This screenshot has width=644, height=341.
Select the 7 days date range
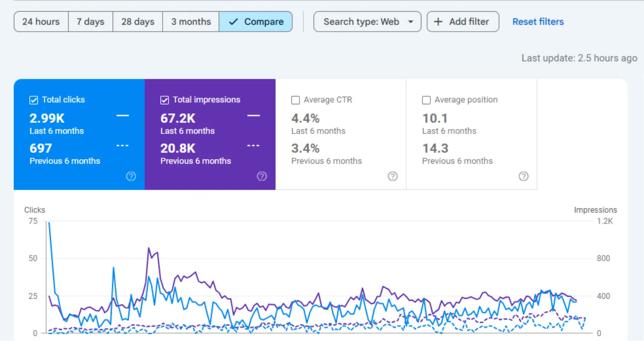(x=91, y=22)
